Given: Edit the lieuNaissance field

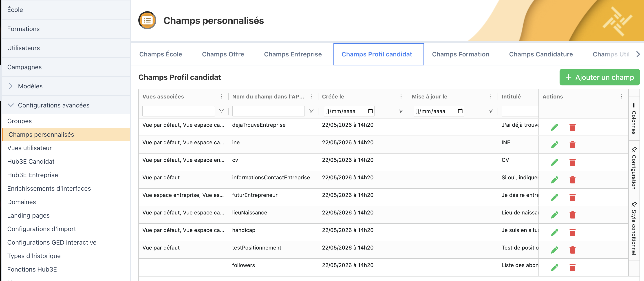Looking at the screenshot, I should 554,215.
